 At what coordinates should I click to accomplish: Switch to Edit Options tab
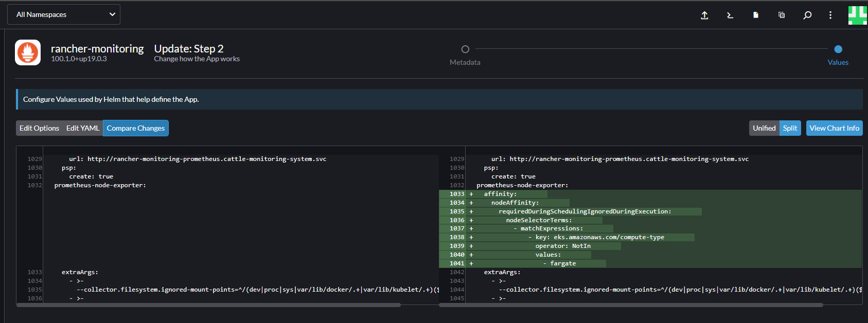tap(40, 128)
